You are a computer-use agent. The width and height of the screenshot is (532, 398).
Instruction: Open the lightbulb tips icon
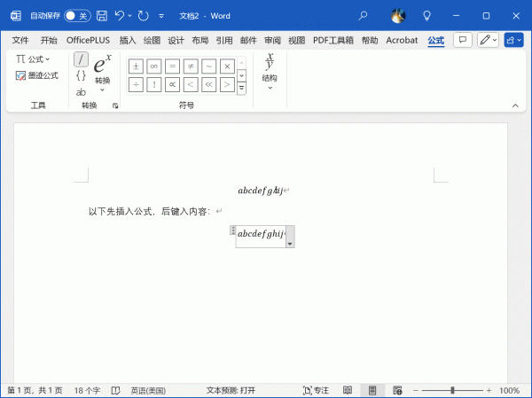point(426,16)
